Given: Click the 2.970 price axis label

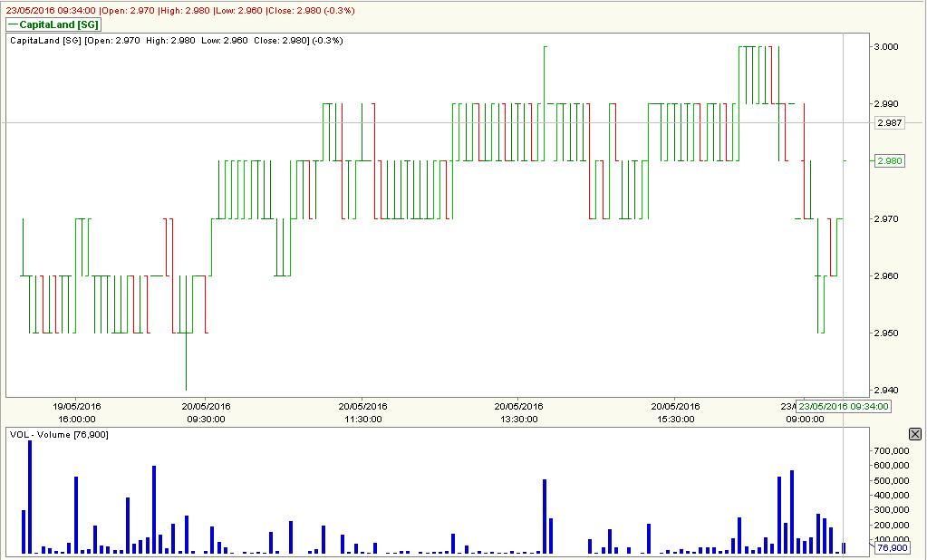Looking at the screenshot, I should click(886, 218).
